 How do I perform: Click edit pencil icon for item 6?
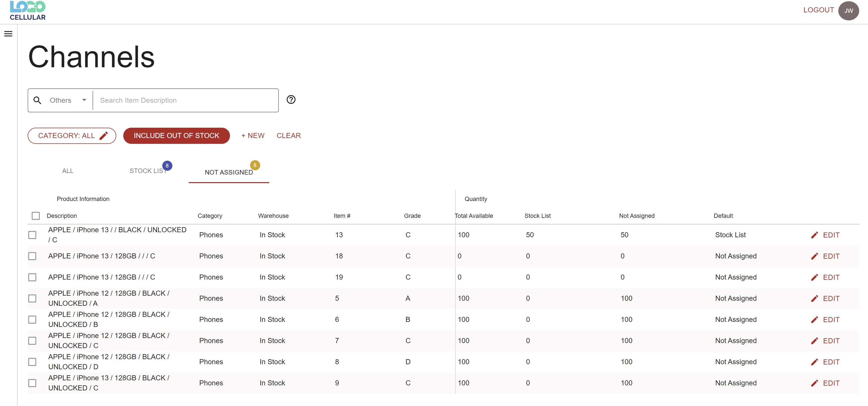coord(814,320)
